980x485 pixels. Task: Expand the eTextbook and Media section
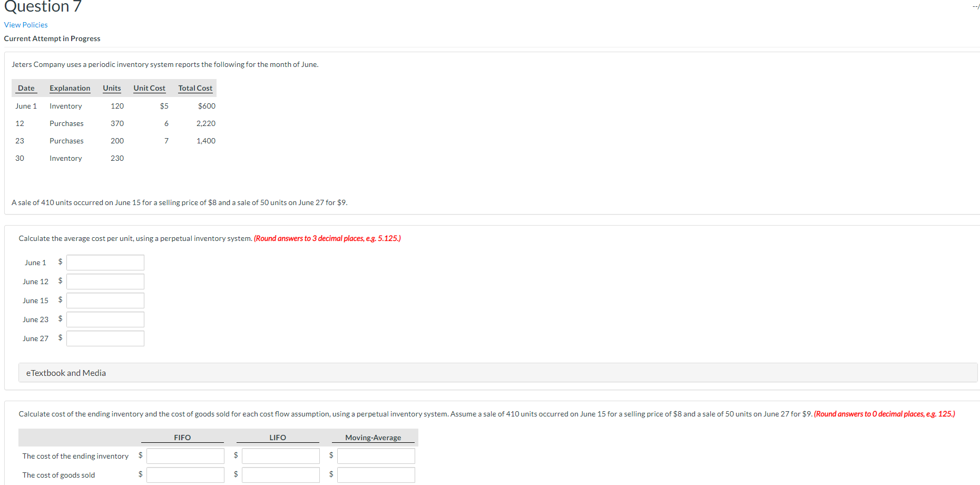(x=65, y=373)
